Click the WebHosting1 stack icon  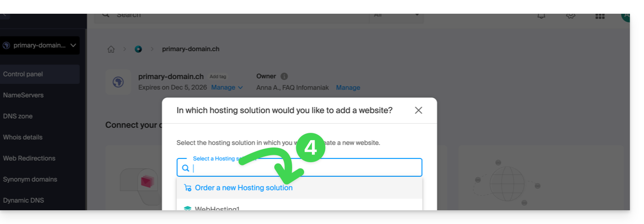187,208
